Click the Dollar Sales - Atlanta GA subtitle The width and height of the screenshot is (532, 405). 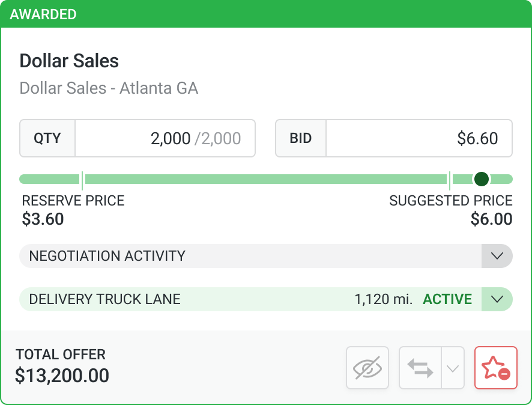click(x=109, y=88)
